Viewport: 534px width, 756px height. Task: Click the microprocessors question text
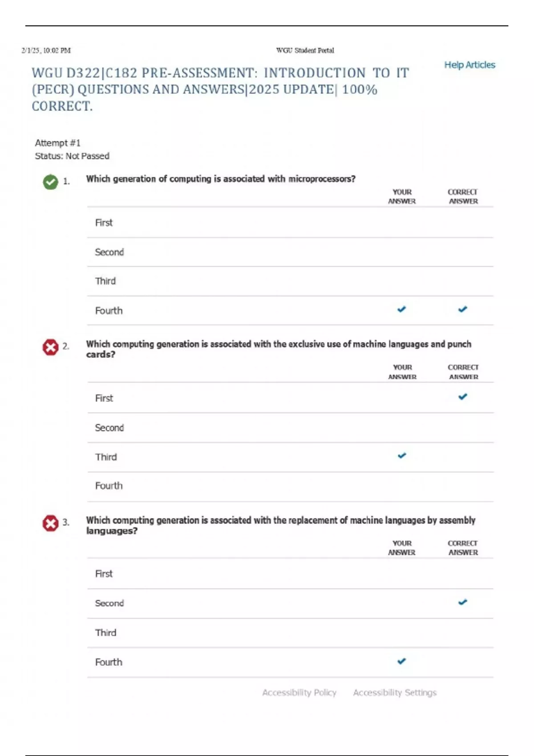click(x=221, y=179)
